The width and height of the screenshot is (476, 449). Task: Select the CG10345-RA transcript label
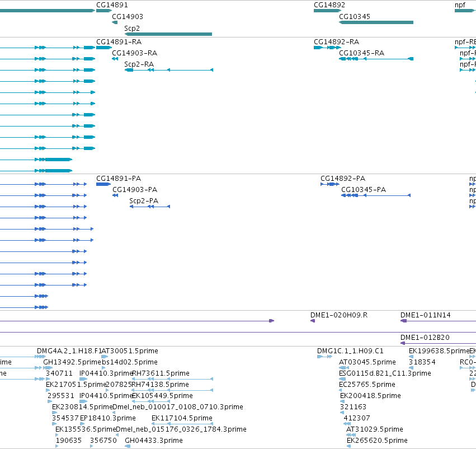[361, 53]
